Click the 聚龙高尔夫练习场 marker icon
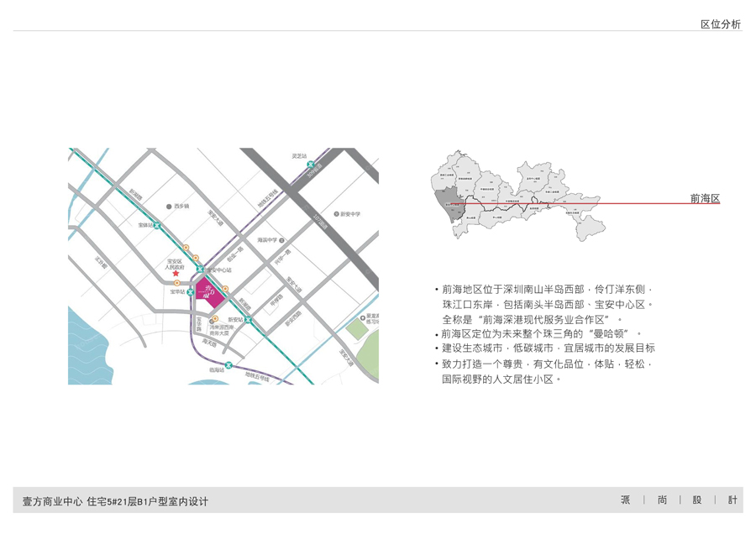 coord(362,318)
